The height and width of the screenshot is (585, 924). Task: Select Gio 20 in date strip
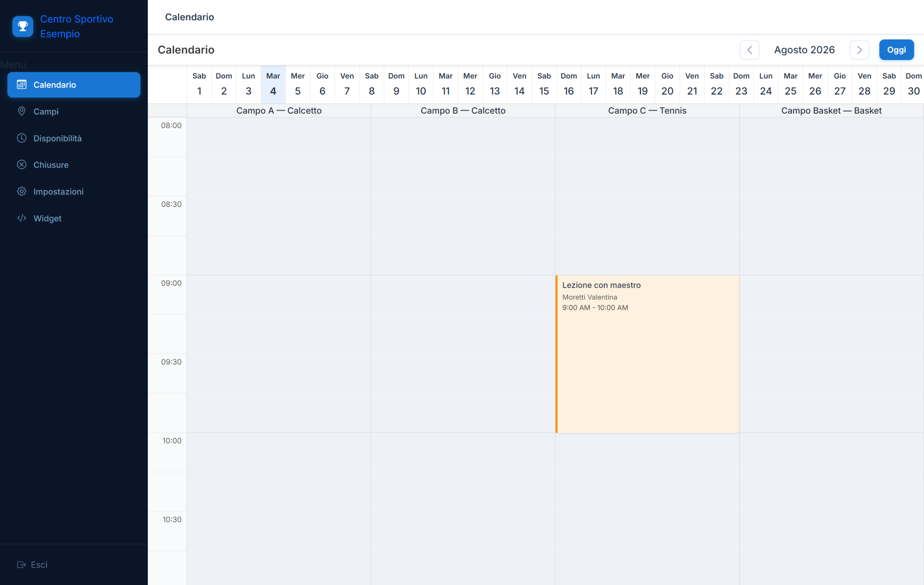[667, 84]
